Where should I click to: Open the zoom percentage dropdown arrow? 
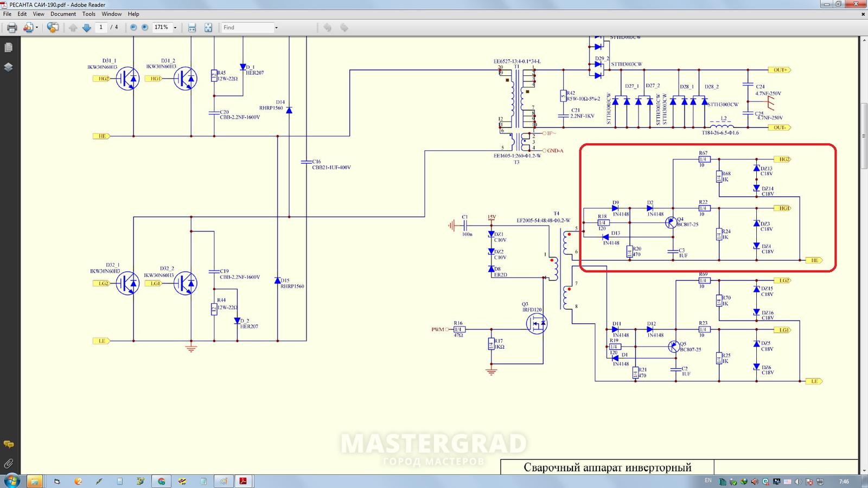click(175, 28)
